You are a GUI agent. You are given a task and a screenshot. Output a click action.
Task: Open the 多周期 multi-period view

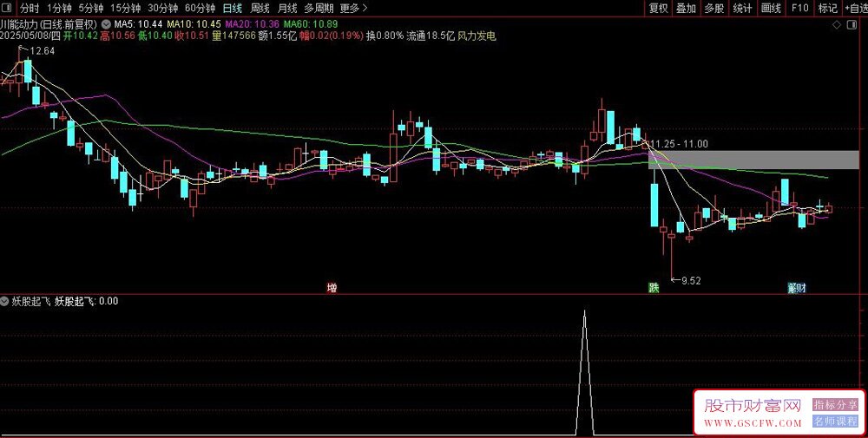319,8
